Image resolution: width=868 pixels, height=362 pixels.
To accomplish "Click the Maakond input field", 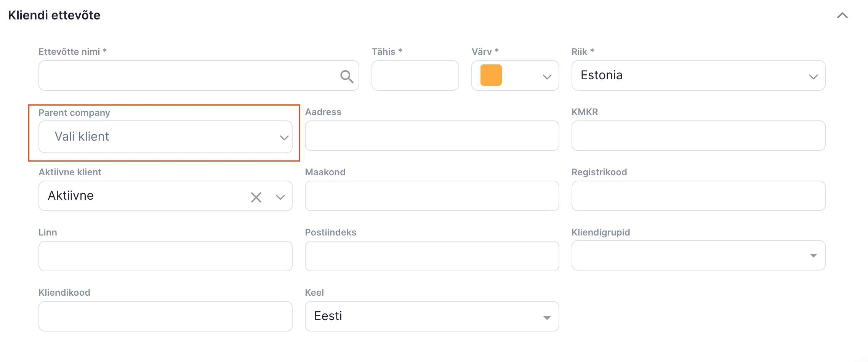I will coord(431,196).
